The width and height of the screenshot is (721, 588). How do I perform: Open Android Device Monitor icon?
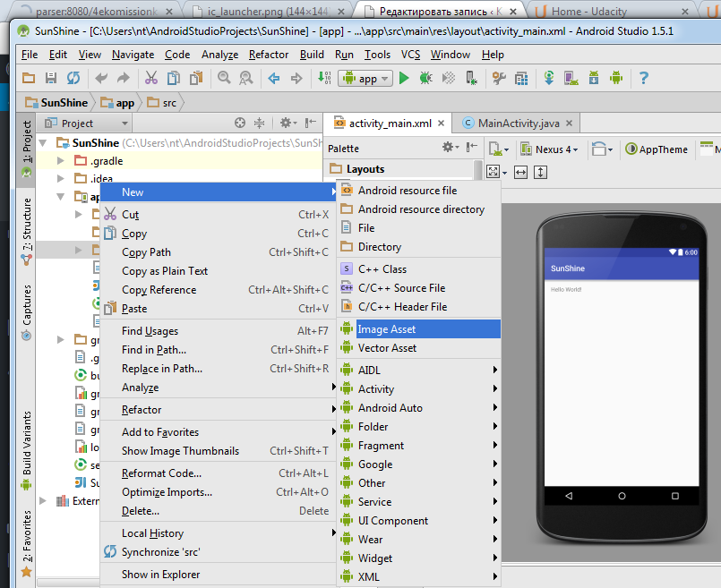pyautogui.click(x=616, y=78)
